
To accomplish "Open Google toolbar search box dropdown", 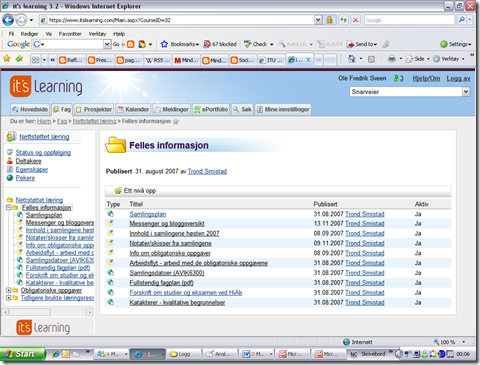I will click(x=107, y=44).
